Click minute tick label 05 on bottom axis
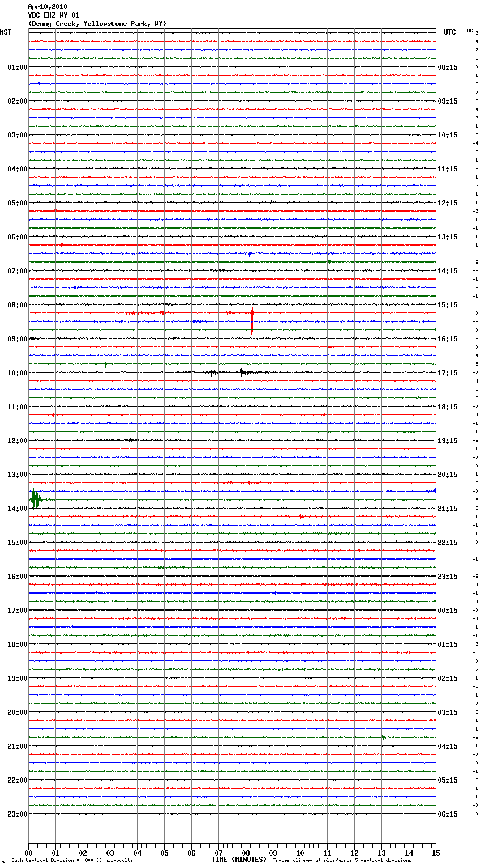 [164, 853]
